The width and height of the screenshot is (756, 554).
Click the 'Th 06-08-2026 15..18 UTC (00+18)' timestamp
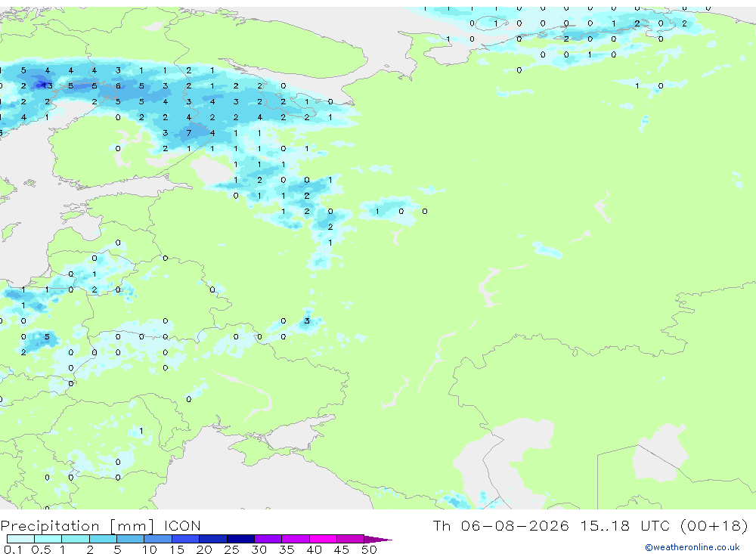tap(590, 525)
